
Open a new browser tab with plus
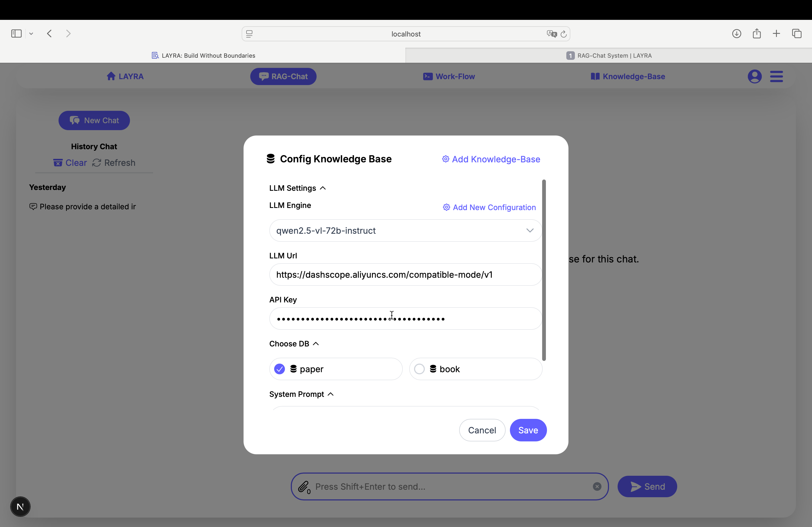(777, 33)
